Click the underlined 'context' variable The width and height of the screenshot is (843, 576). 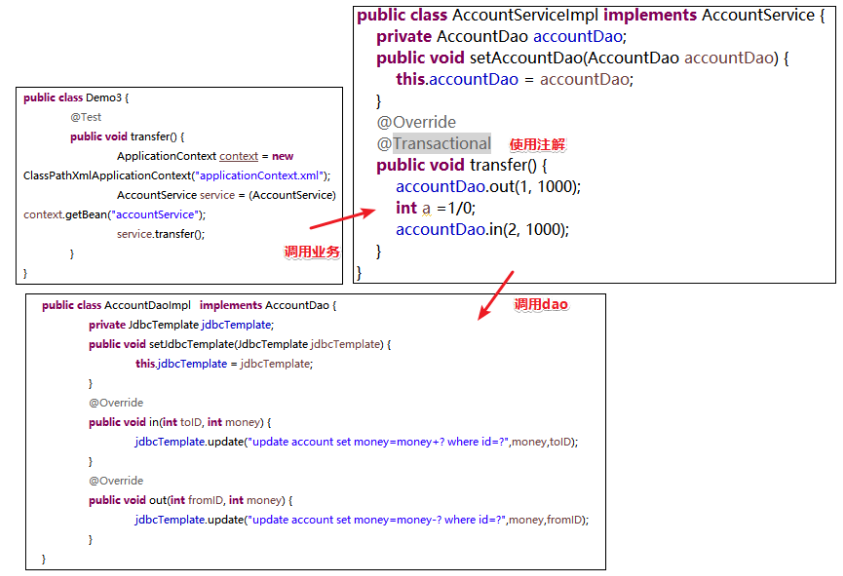point(239,157)
